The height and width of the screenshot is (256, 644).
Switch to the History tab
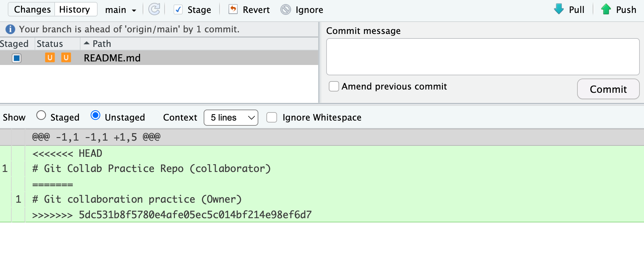pyautogui.click(x=75, y=9)
